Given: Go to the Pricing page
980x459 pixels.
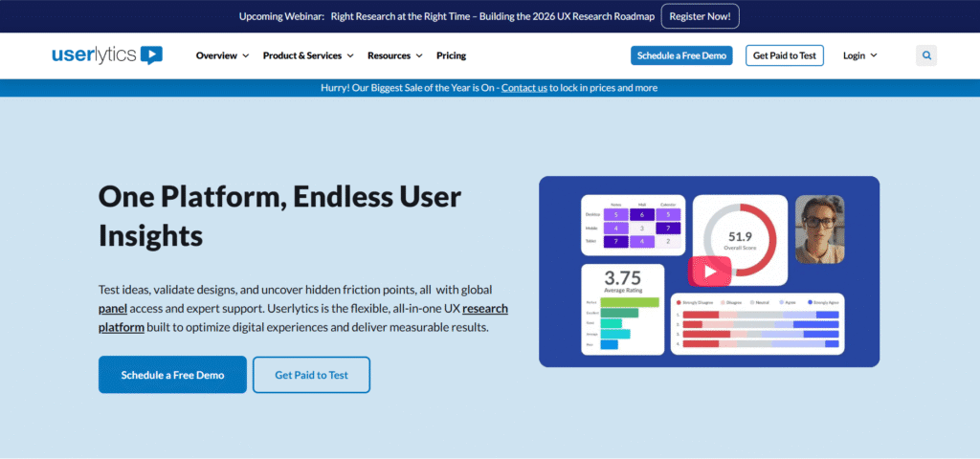Looking at the screenshot, I should pos(451,55).
